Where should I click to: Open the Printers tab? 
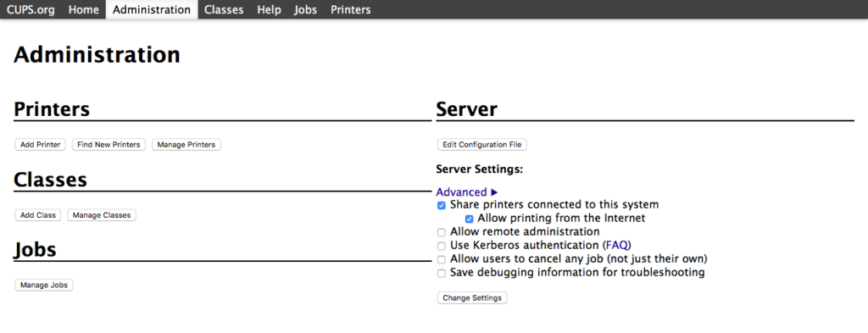pos(350,9)
